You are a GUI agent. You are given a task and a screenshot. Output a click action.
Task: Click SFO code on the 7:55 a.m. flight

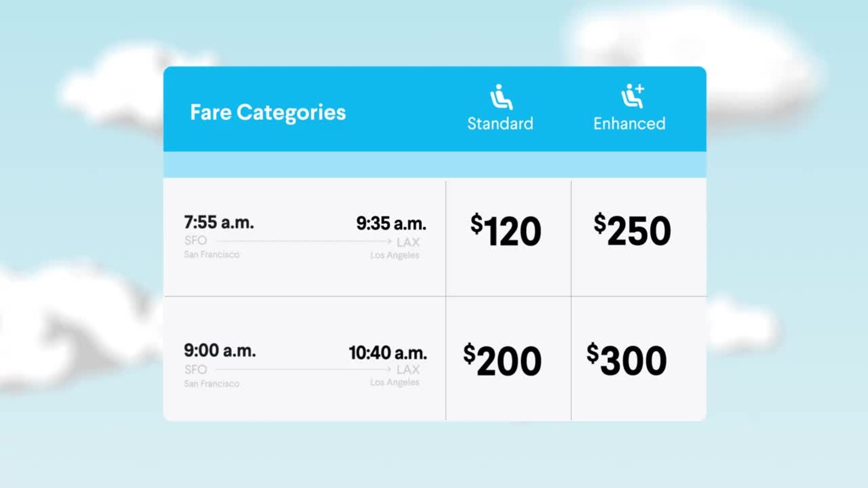coord(195,240)
